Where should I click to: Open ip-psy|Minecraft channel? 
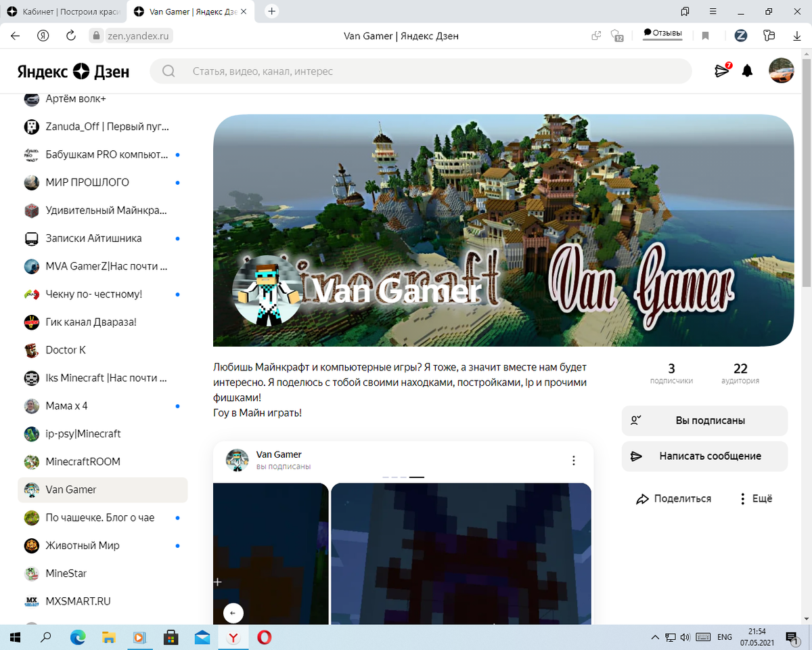click(102, 434)
